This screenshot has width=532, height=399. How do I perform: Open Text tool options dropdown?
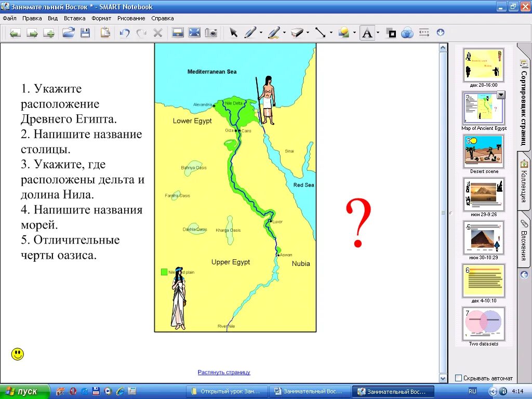378,33
